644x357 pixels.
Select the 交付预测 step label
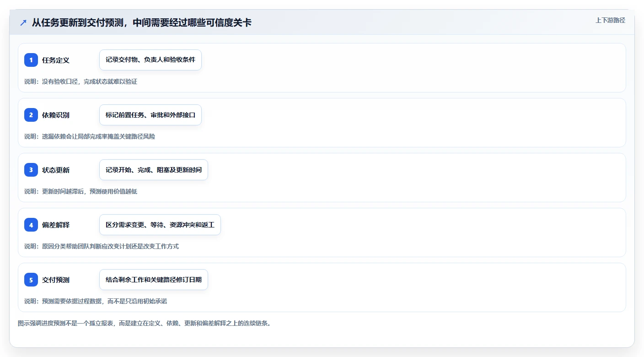[x=56, y=280]
